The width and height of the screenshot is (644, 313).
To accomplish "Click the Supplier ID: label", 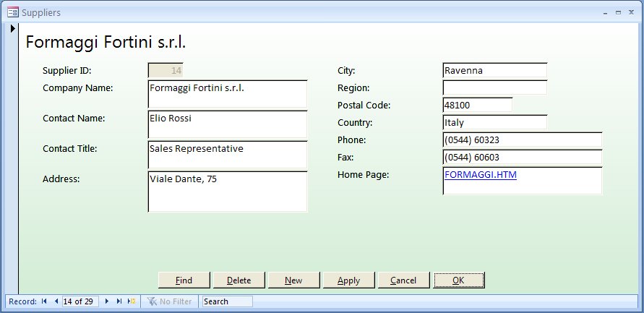I will tap(67, 71).
